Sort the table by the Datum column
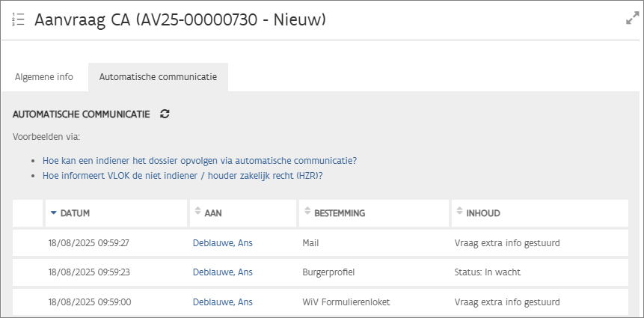The width and height of the screenshot is (644, 318). [x=75, y=213]
